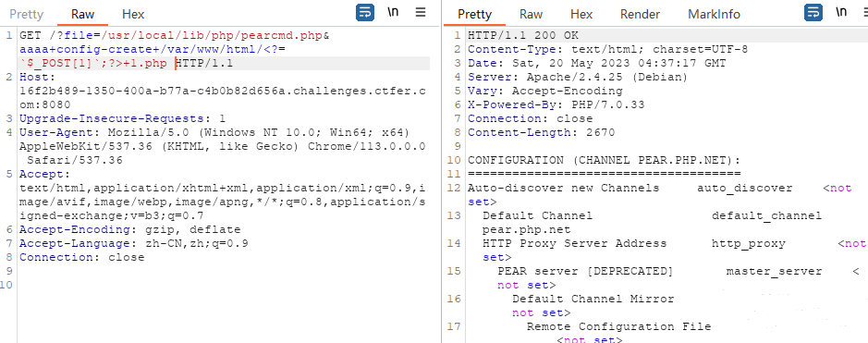Viewport: 868px width, 343px height.
Task: Click the master_server config key
Action: (774, 271)
